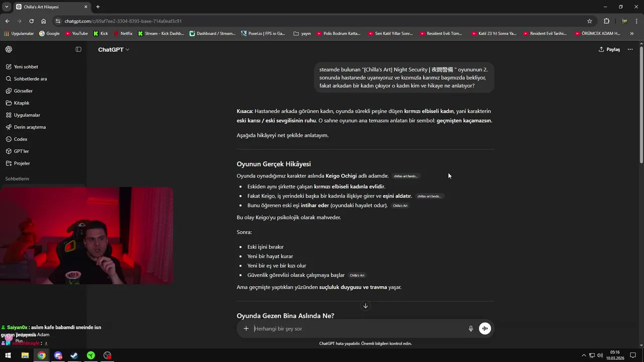The height and width of the screenshot is (362, 644).
Task: Open the Poxel.io bookmark
Action: pyautogui.click(x=264, y=34)
